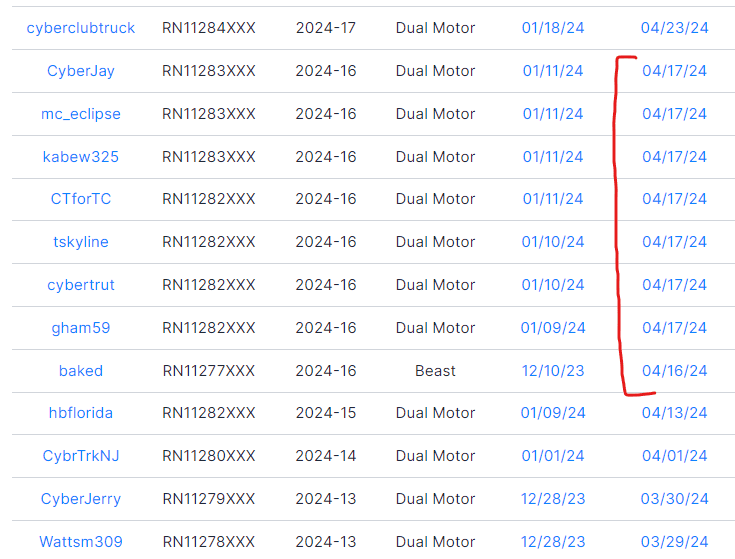Open CyberJay user profile link
The width and height of the screenshot is (735, 559).
(81, 71)
